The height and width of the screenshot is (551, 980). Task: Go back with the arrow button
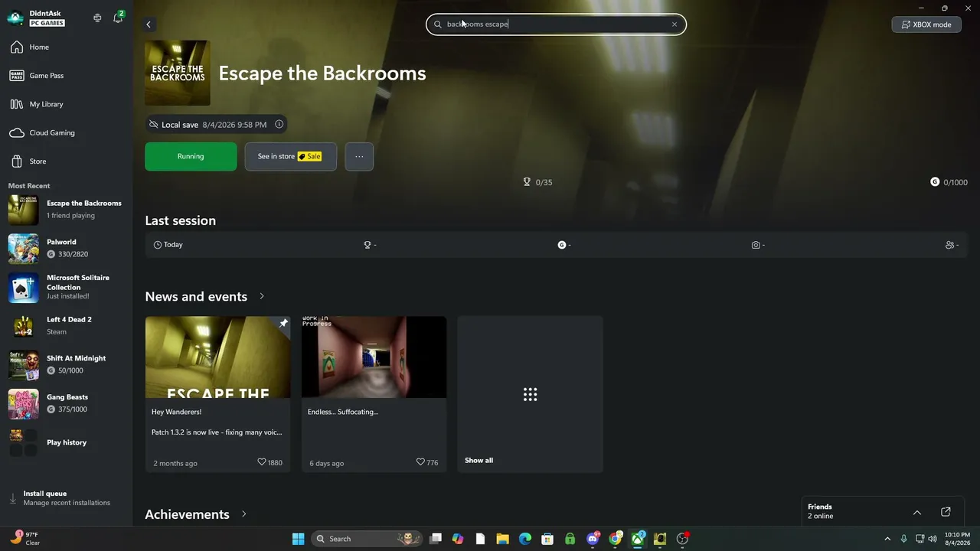click(x=149, y=24)
